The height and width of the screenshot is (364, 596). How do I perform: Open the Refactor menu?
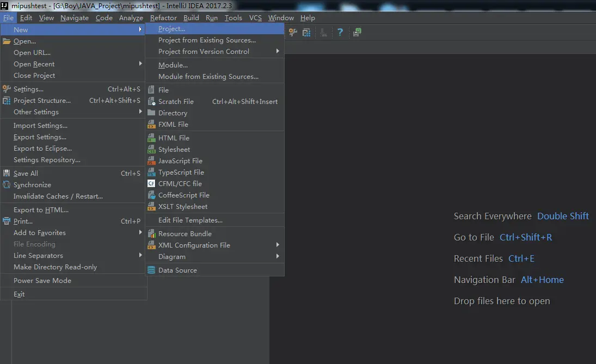tap(163, 18)
